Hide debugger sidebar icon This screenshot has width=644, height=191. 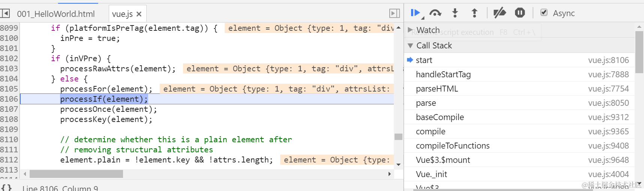[x=395, y=14]
